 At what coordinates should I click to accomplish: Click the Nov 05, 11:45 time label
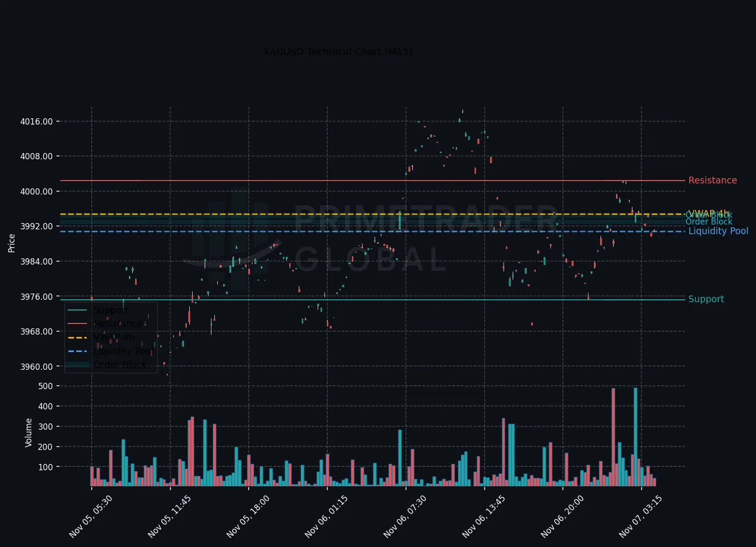pyautogui.click(x=169, y=517)
